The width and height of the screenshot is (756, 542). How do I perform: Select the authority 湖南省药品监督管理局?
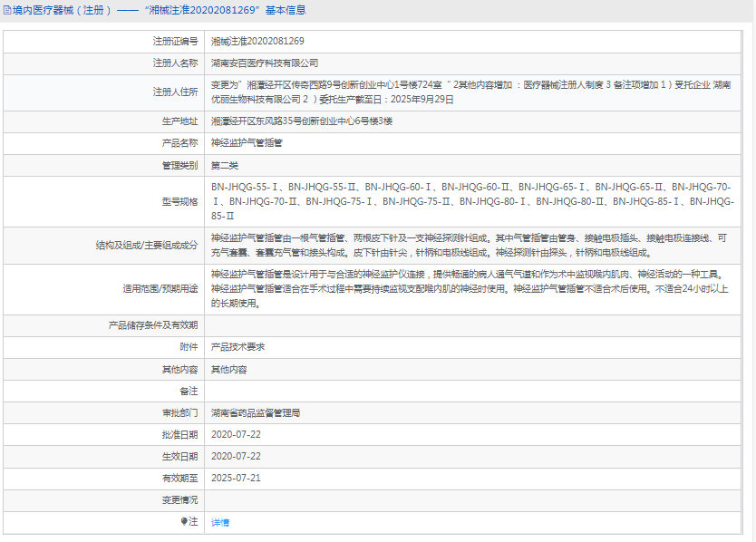coord(256,413)
